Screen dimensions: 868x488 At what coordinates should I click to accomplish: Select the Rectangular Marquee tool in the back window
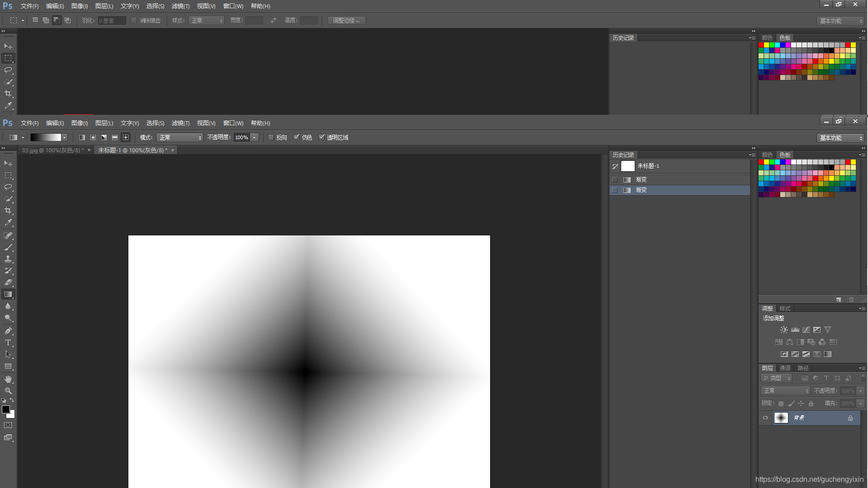[8, 58]
